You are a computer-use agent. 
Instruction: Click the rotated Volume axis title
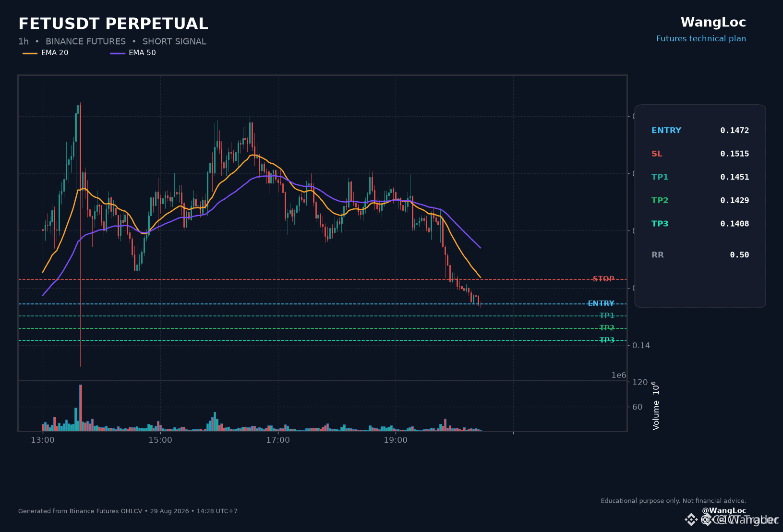pyautogui.click(x=656, y=406)
